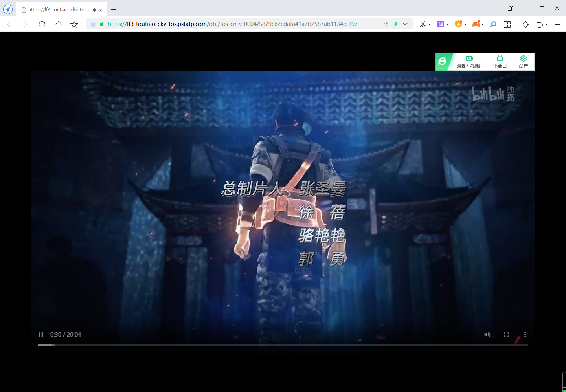Image resolution: width=566 pixels, height=392 pixels.
Task: Pause the video playback
Action: 41,335
